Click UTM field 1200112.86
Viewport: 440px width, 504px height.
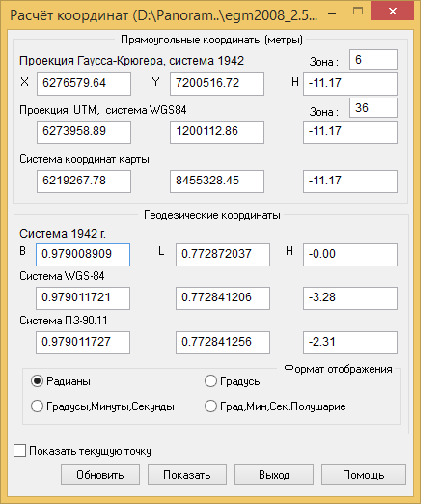pos(217,132)
